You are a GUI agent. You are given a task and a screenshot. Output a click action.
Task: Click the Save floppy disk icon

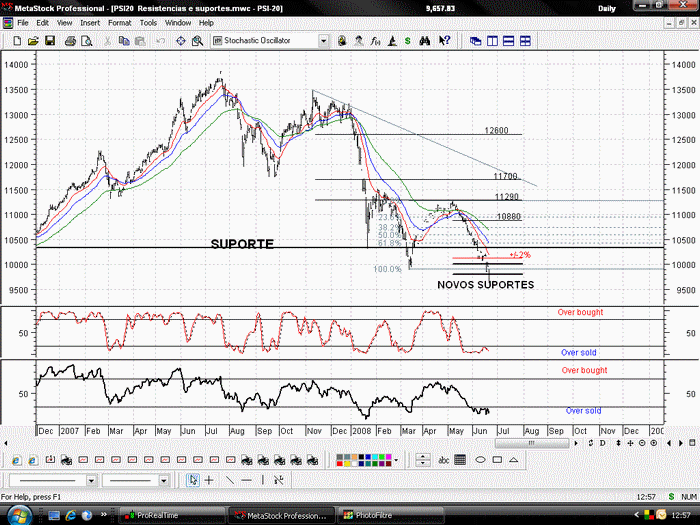tap(50, 41)
